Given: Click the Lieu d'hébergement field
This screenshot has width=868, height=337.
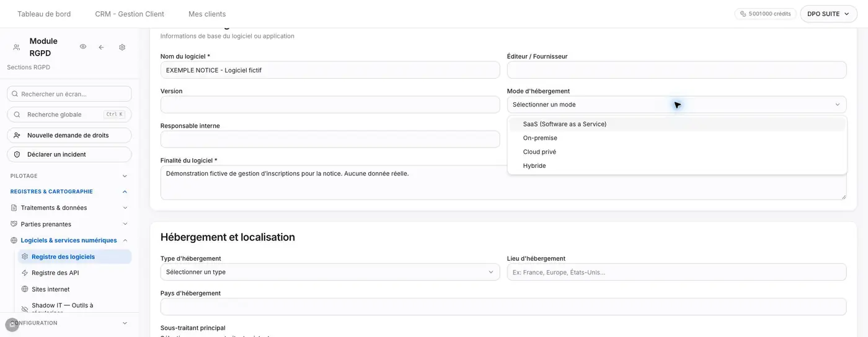Looking at the screenshot, I should point(676,272).
